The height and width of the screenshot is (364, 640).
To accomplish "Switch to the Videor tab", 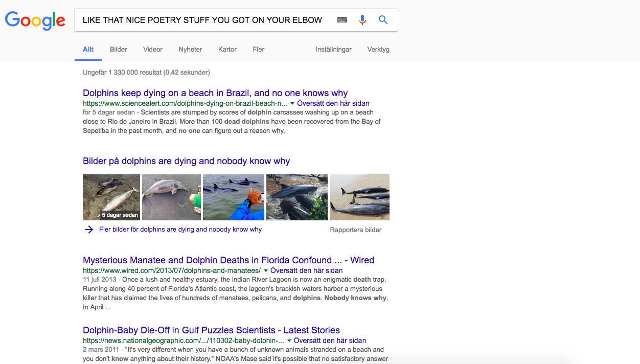I will click(153, 50).
